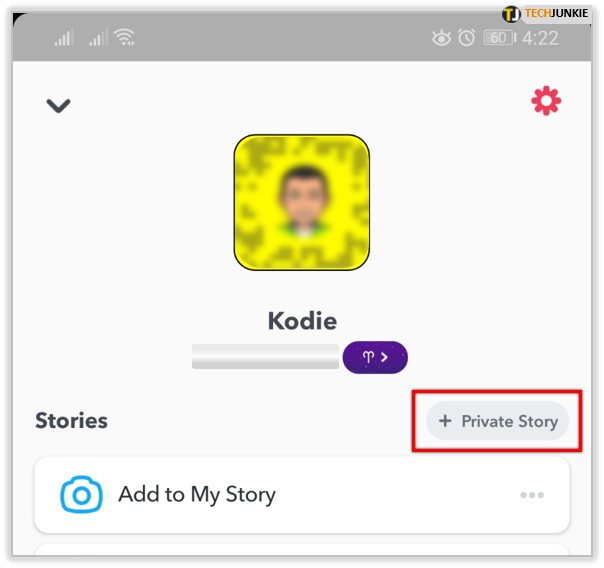Open Add to My Story
The height and width of the screenshot is (568, 604).
pos(302,494)
